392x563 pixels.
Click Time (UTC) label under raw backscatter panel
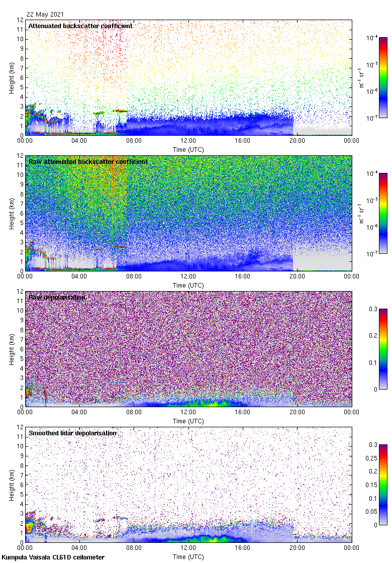tap(188, 286)
